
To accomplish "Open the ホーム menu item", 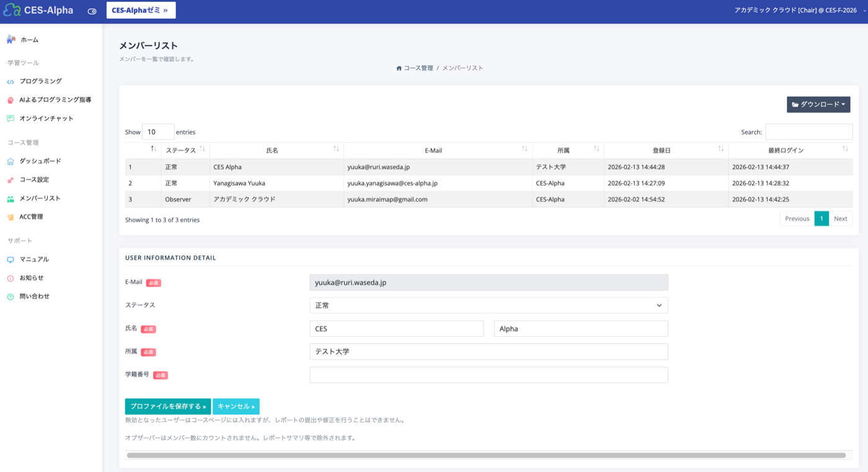I will click(x=29, y=40).
